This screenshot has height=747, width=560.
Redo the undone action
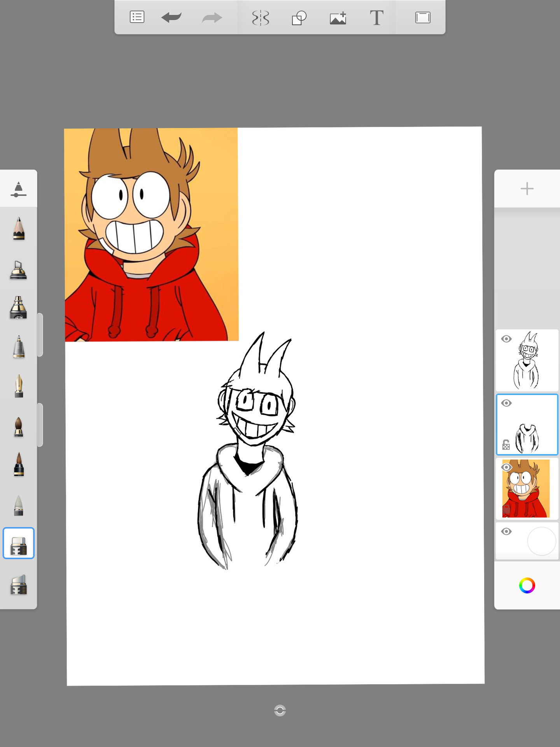(212, 18)
